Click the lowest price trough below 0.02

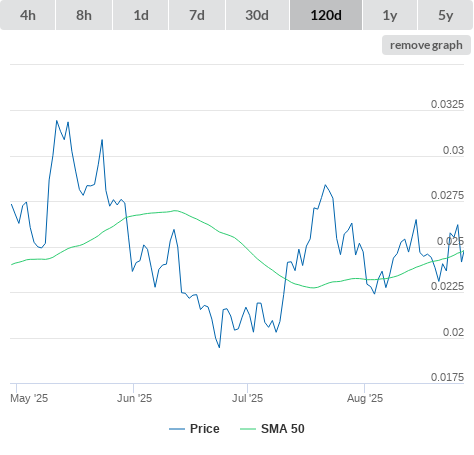tap(219, 347)
